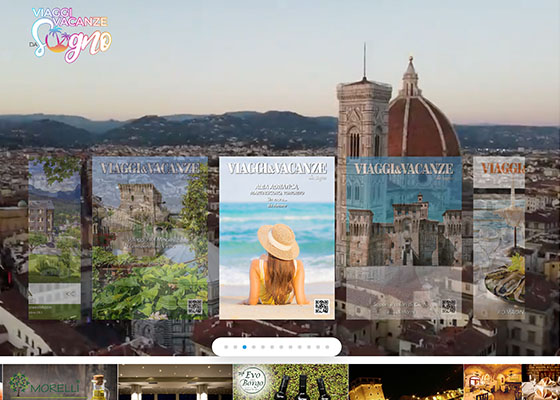Open the night-lit castle banner

coord(406,382)
